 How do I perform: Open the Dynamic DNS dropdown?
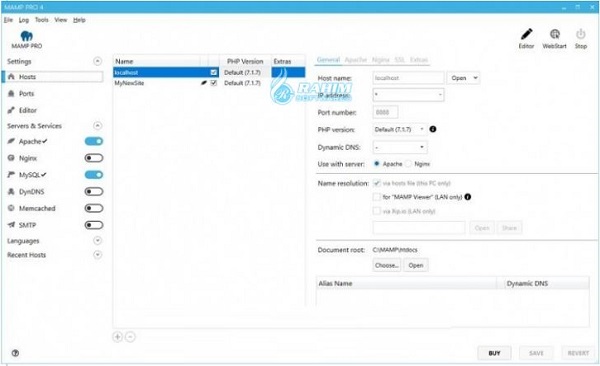pyautogui.click(x=399, y=147)
